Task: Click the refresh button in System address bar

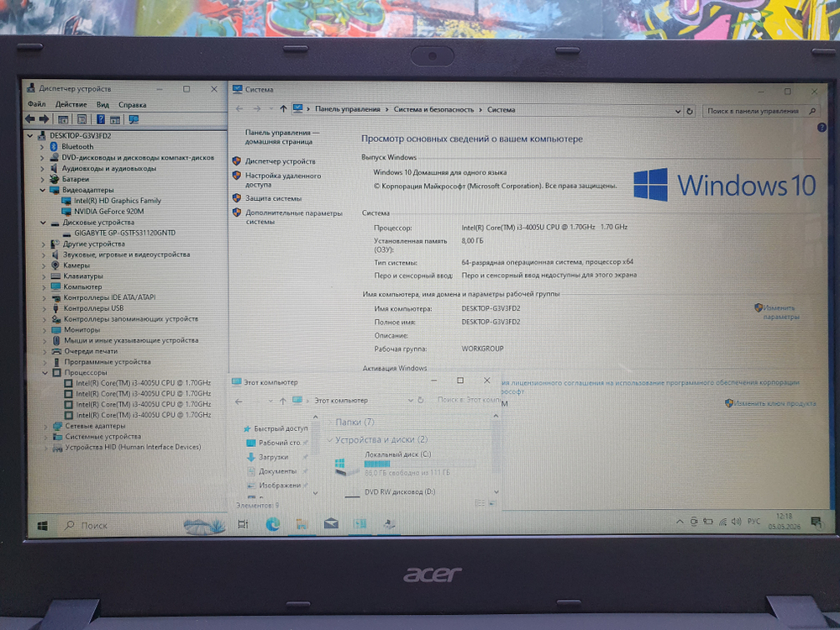Action: pos(690,111)
